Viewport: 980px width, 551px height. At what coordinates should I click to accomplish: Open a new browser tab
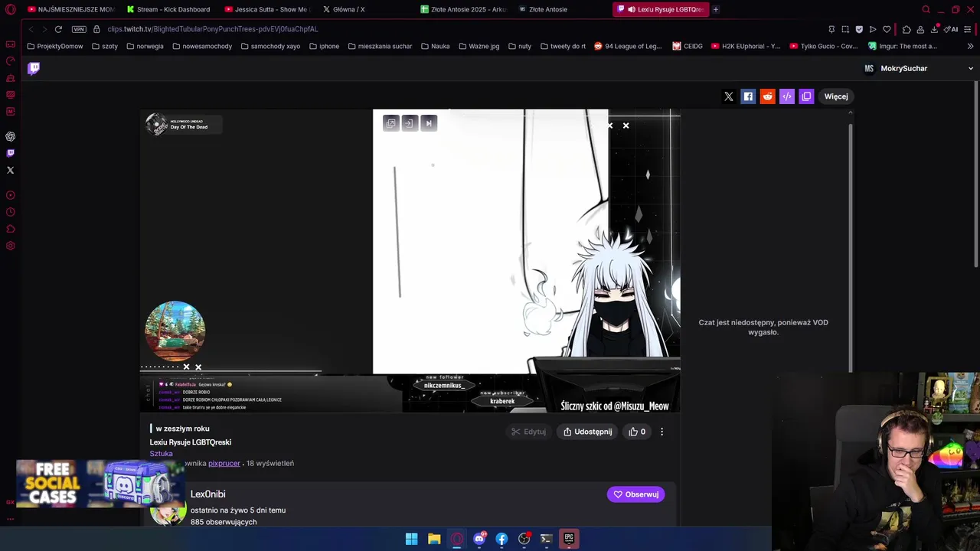pos(716,9)
